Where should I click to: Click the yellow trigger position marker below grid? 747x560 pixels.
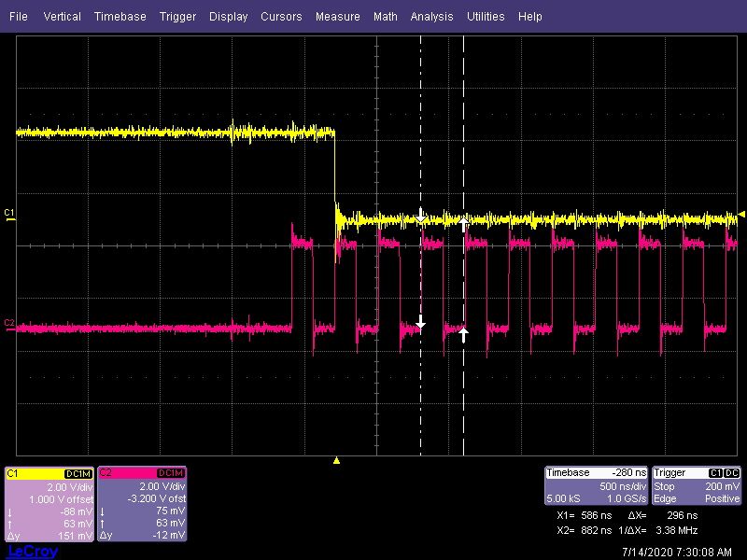336,460
